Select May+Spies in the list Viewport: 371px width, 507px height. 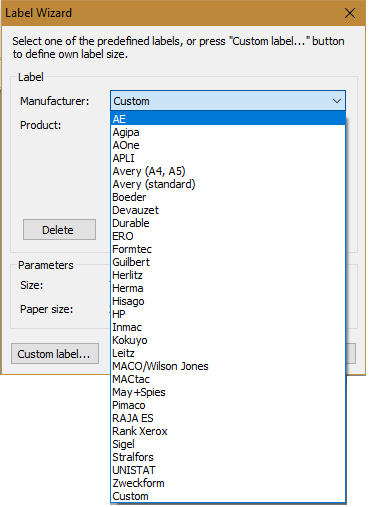pyautogui.click(x=228, y=392)
